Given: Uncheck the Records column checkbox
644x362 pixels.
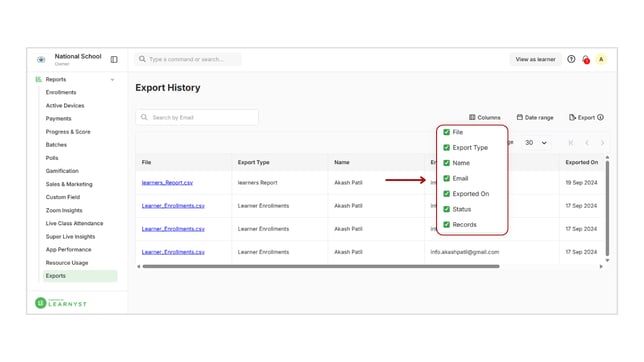Looking at the screenshot, I should pos(446,224).
